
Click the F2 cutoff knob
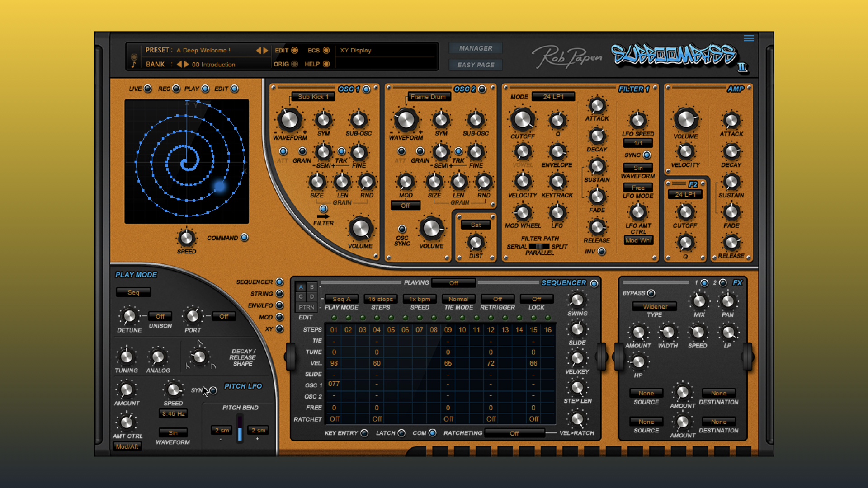pos(685,212)
